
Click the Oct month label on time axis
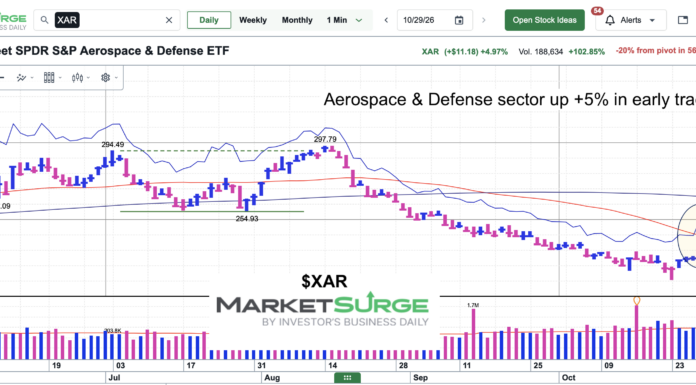pos(568,377)
